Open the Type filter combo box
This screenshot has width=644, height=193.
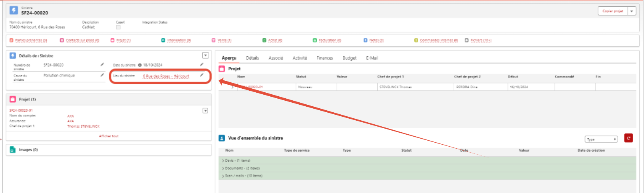pos(601,139)
